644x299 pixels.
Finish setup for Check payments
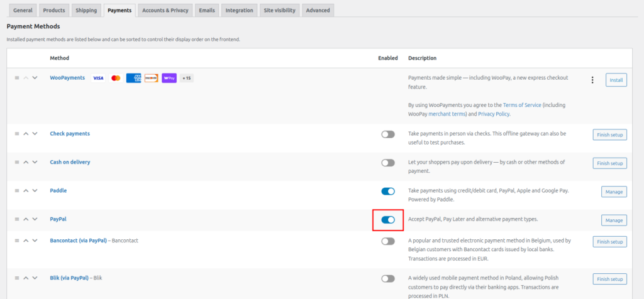pyautogui.click(x=609, y=134)
